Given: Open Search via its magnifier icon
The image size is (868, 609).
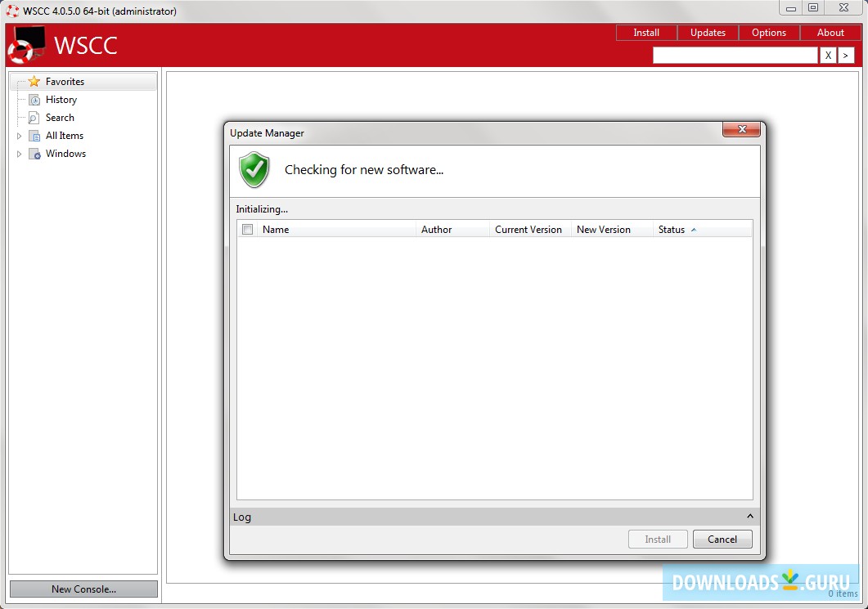Looking at the screenshot, I should click(x=34, y=117).
